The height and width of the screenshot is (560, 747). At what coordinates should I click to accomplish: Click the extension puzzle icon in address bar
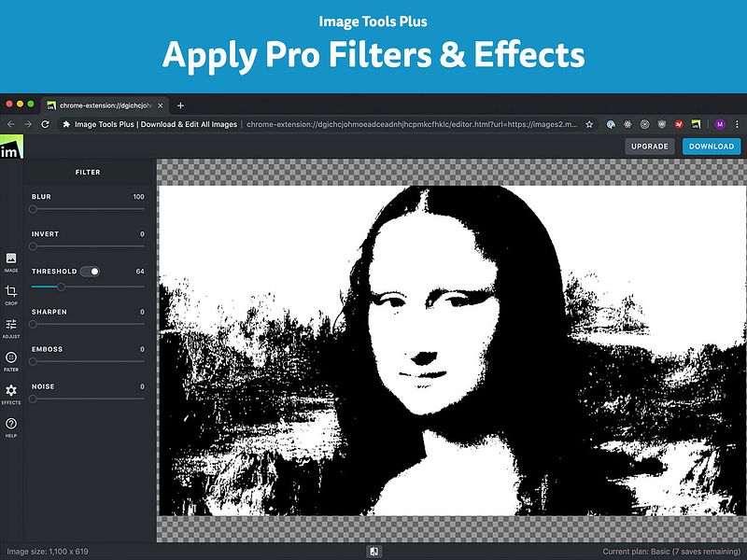(66, 124)
